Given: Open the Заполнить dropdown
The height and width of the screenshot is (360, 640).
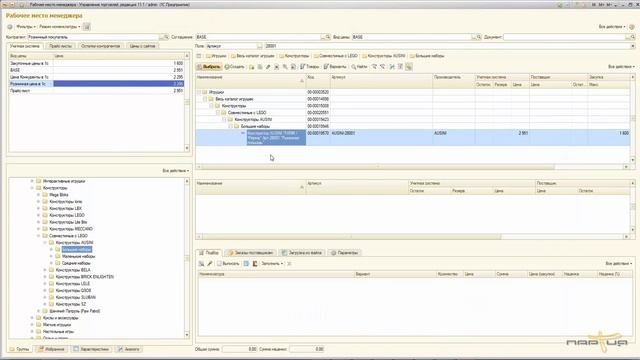Looking at the screenshot, I should pyautogui.click(x=272, y=264).
